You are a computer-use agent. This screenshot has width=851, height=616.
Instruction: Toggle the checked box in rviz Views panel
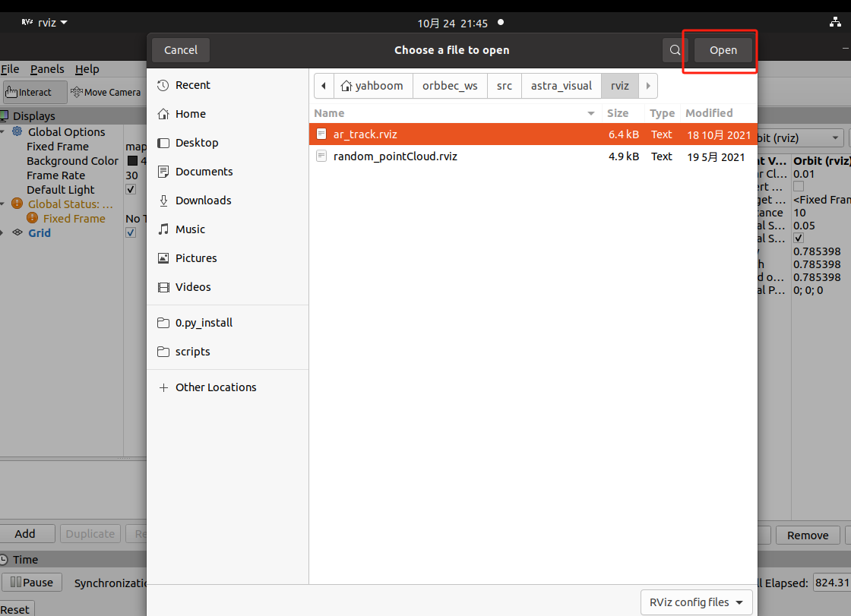pyautogui.click(x=799, y=238)
